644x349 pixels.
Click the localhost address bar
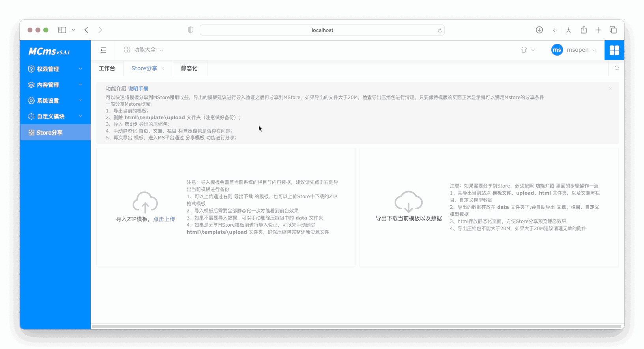[322, 30]
